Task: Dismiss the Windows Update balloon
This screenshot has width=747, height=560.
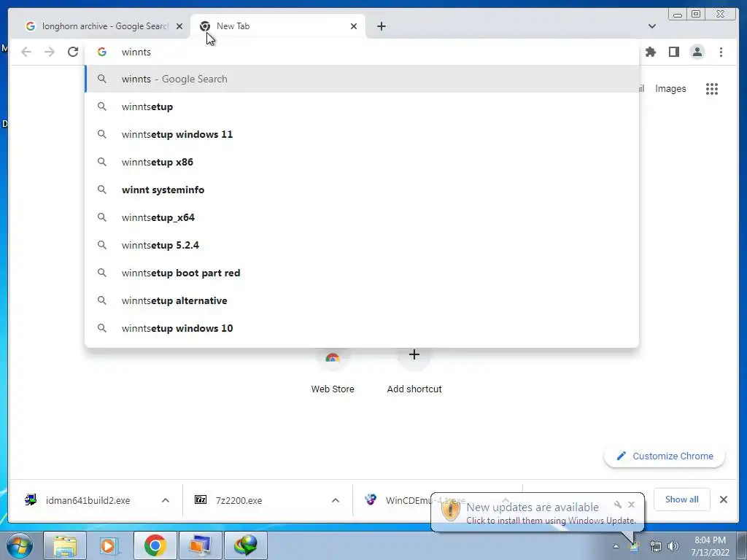Action: pyautogui.click(x=631, y=505)
